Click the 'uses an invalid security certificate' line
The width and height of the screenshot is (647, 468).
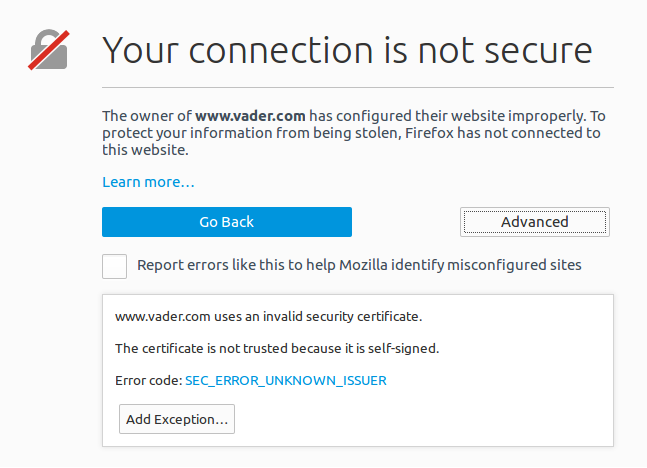[x=269, y=317]
